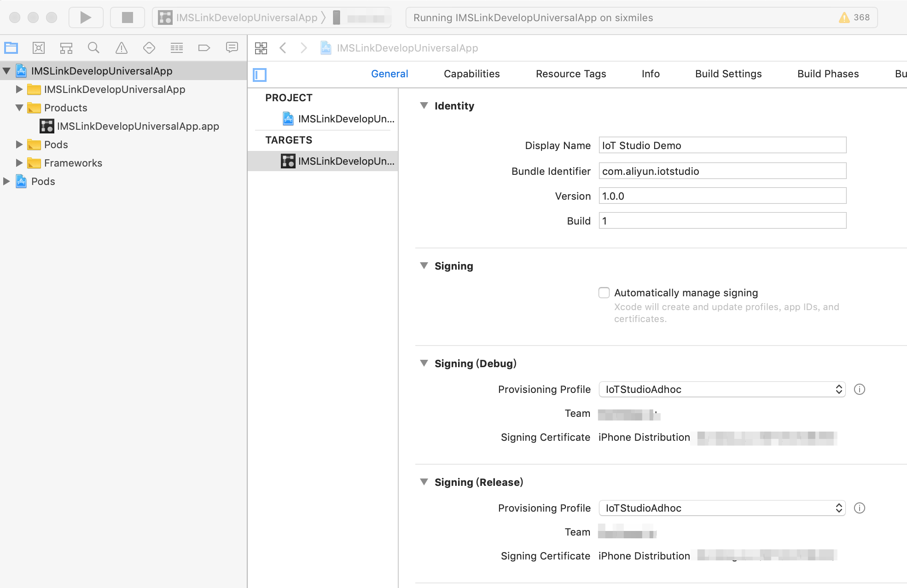Go forward with the right chevron
Viewport: 907px width, 588px height.
[303, 48]
